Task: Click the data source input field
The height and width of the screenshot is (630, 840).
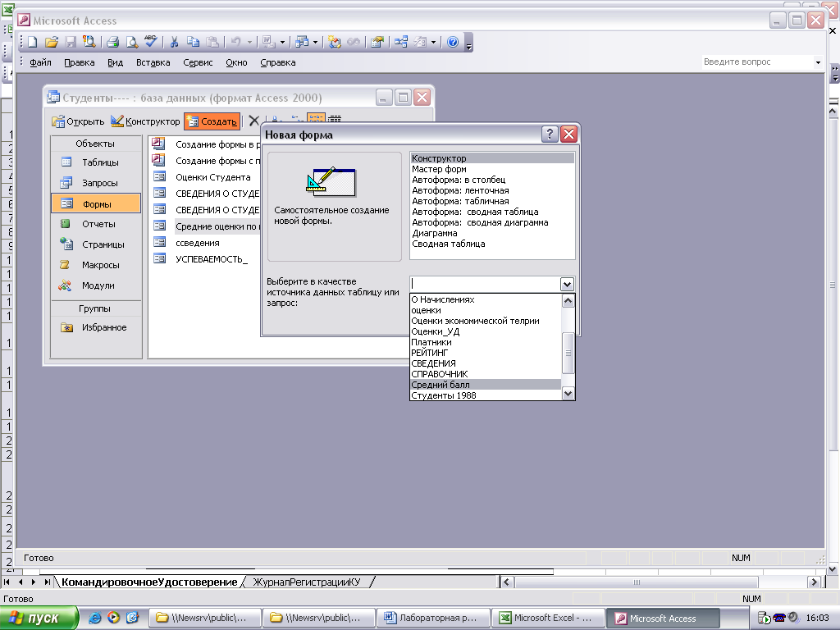Action: (486, 285)
